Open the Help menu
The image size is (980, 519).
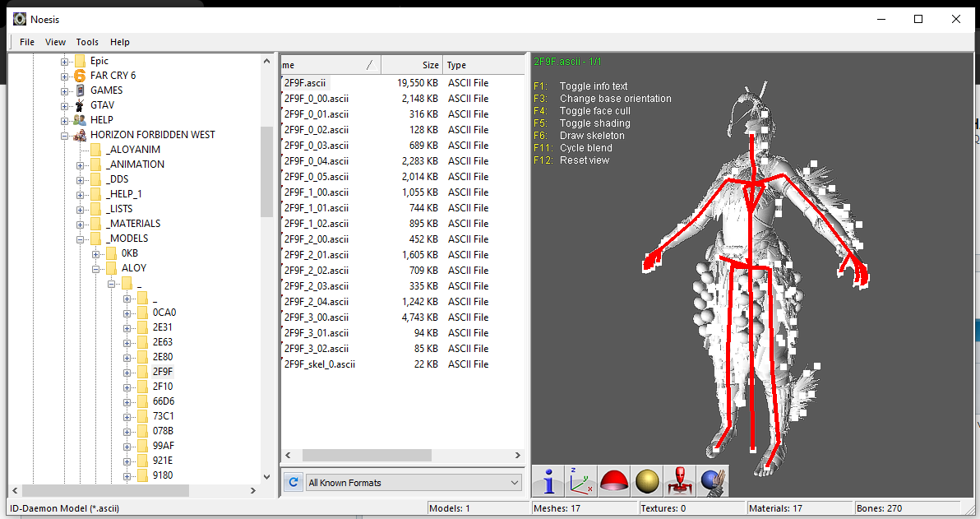click(120, 42)
